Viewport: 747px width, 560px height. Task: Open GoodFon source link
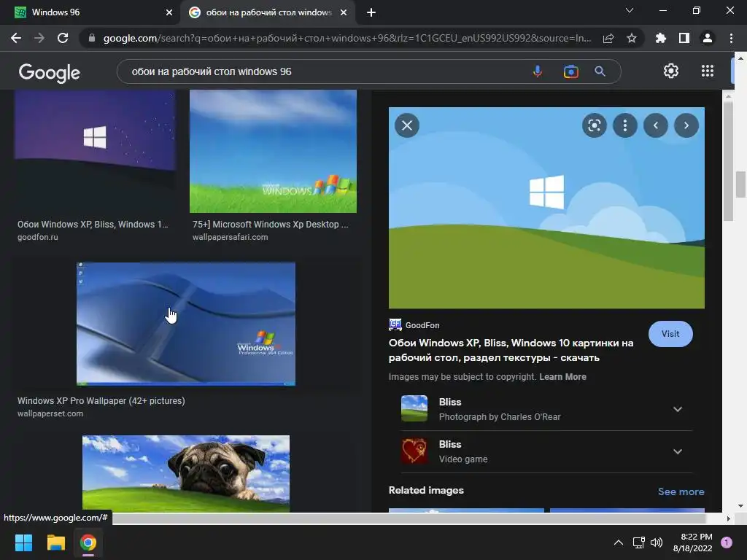tap(414, 325)
